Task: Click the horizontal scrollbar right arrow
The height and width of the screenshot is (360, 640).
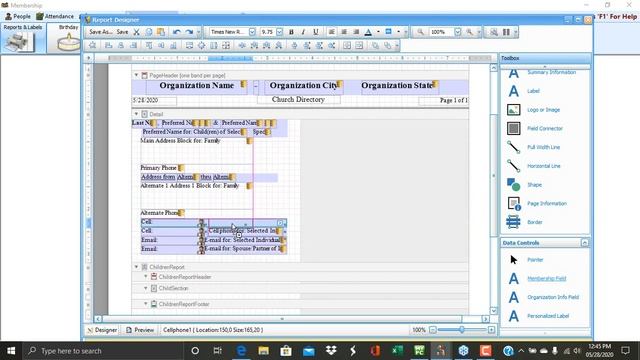Action: pos(485,319)
